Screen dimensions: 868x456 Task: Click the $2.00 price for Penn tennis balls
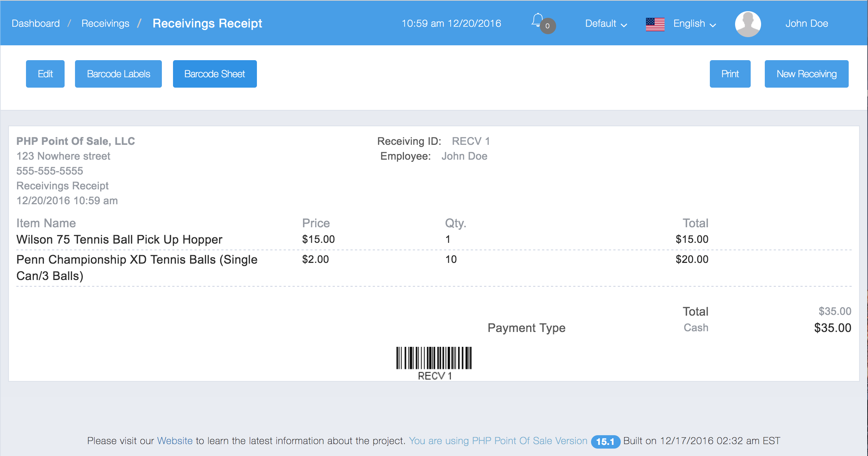[316, 259]
